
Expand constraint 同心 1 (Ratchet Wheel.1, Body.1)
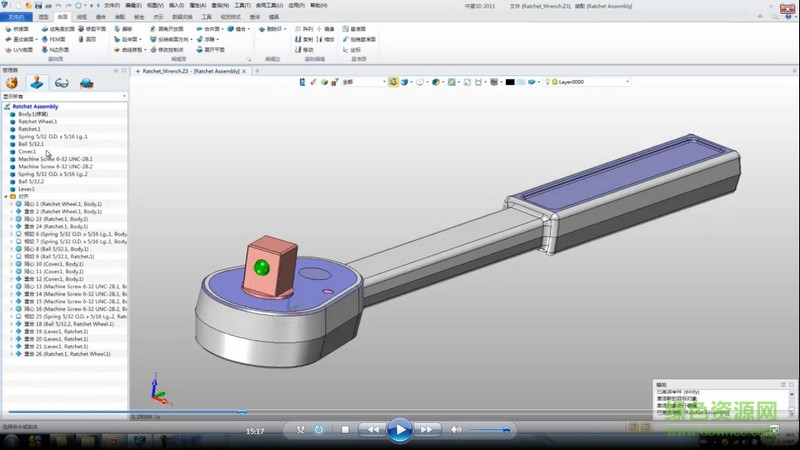pos(12,204)
